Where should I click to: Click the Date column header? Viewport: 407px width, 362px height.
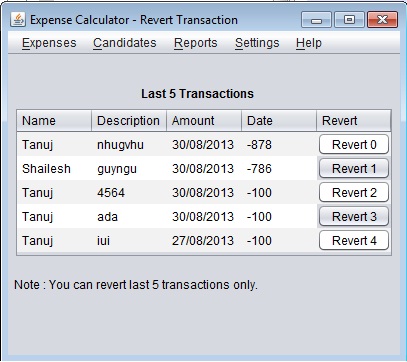pyautogui.click(x=279, y=121)
